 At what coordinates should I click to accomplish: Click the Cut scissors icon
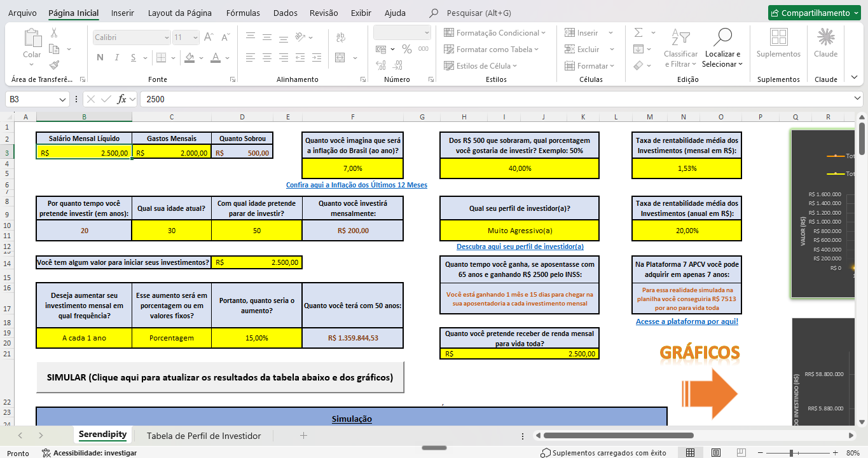click(x=54, y=33)
